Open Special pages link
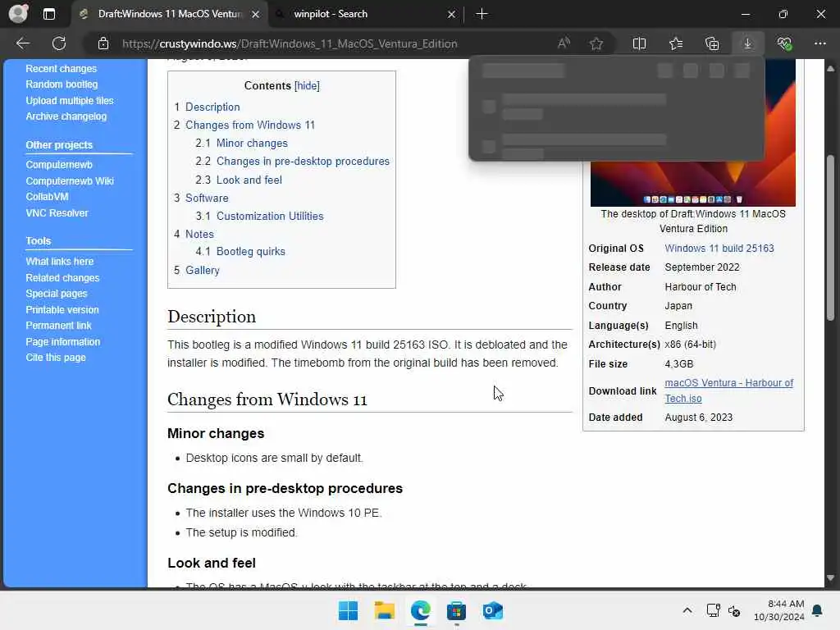Viewport: 840px width, 630px height. tap(57, 294)
